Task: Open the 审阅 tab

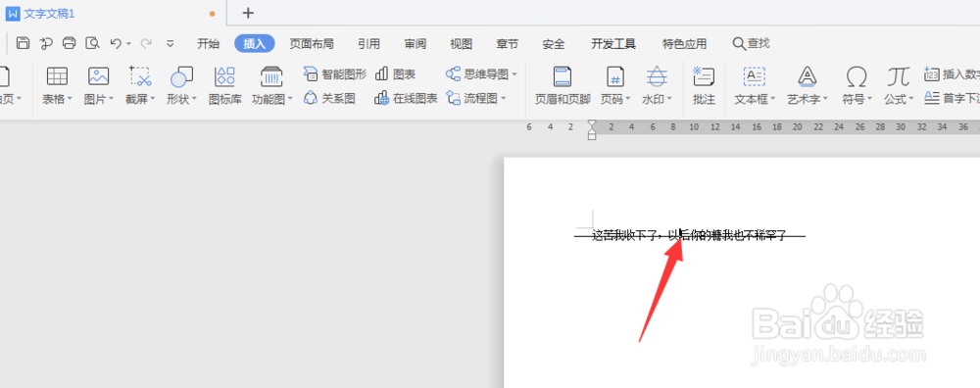Action: (415, 44)
